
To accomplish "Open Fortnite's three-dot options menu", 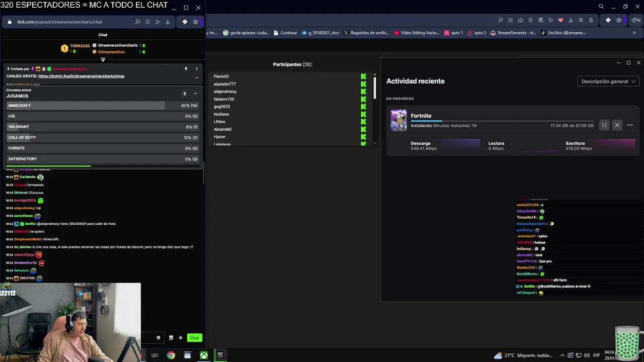I will (x=629, y=125).
